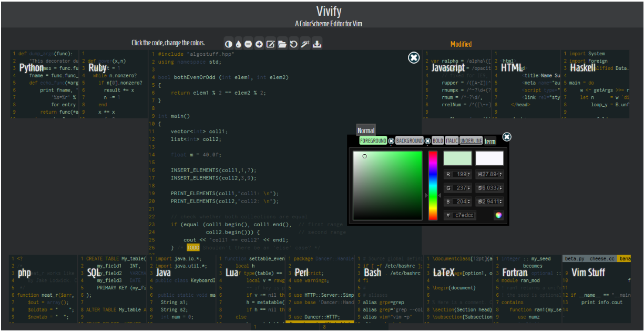The image size is (644, 332).
Task: Click the minus circle toolbar icon
Action: [248, 44]
